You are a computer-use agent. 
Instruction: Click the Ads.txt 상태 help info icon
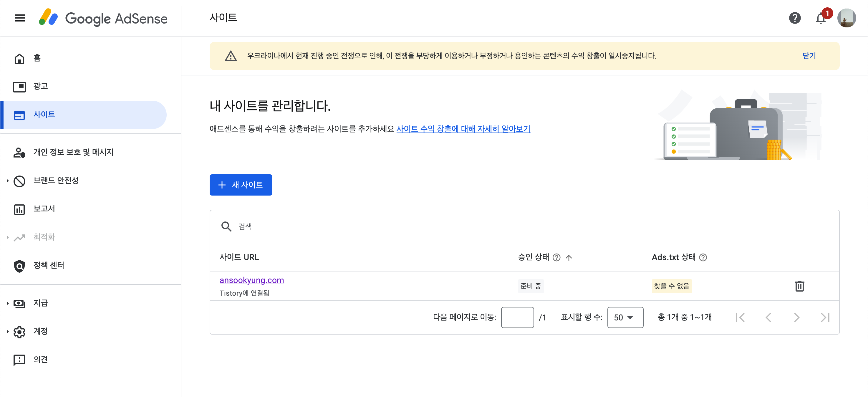click(x=703, y=257)
